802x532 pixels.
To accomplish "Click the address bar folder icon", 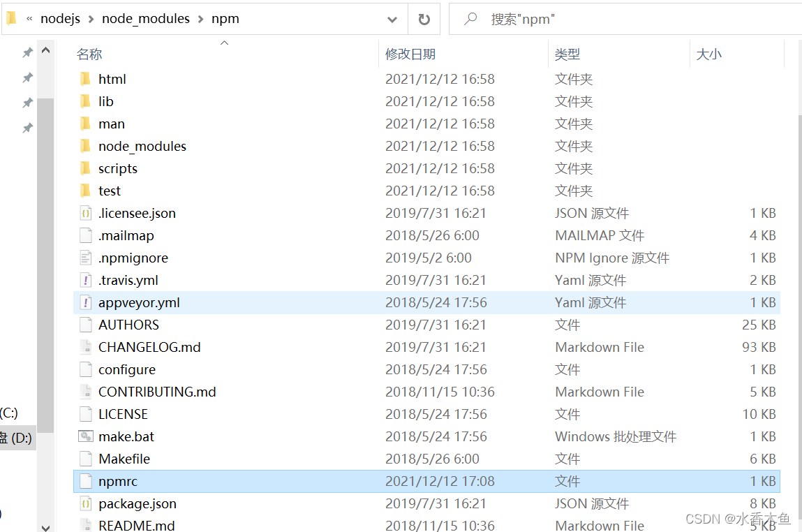I will click(x=12, y=18).
